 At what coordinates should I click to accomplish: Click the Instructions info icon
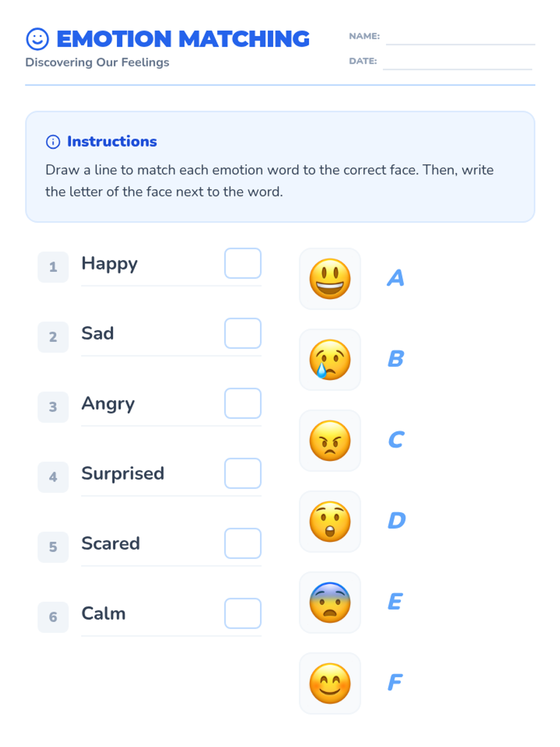coord(53,141)
